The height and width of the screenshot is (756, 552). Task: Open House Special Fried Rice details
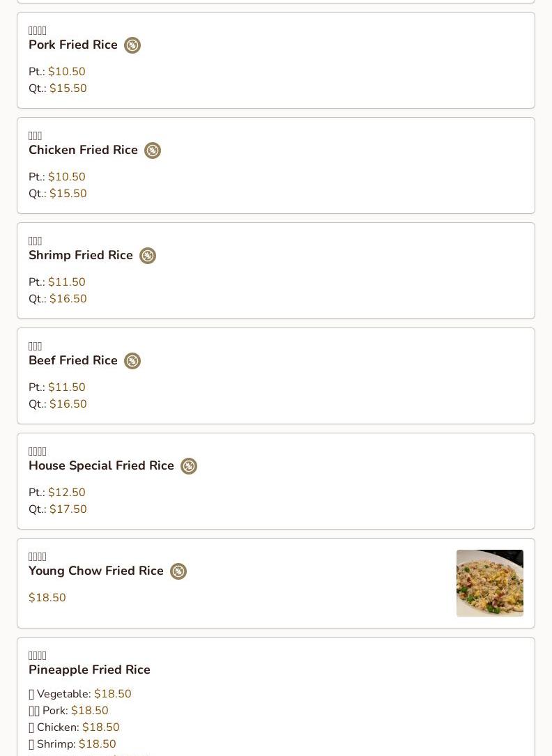click(101, 465)
